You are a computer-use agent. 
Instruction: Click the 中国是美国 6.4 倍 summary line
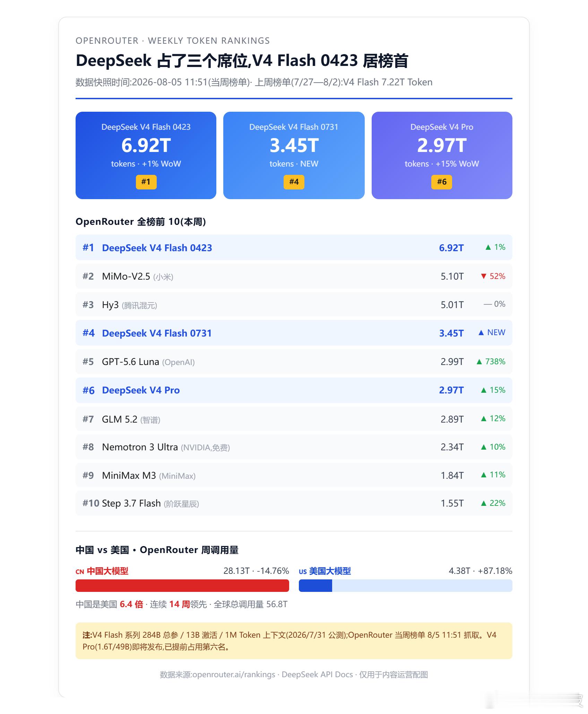coord(182,604)
